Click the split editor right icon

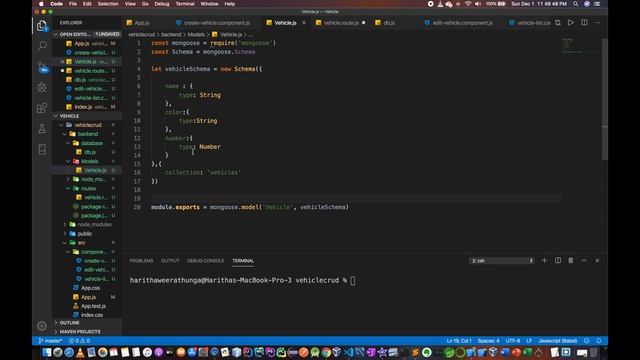coord(584,22)
